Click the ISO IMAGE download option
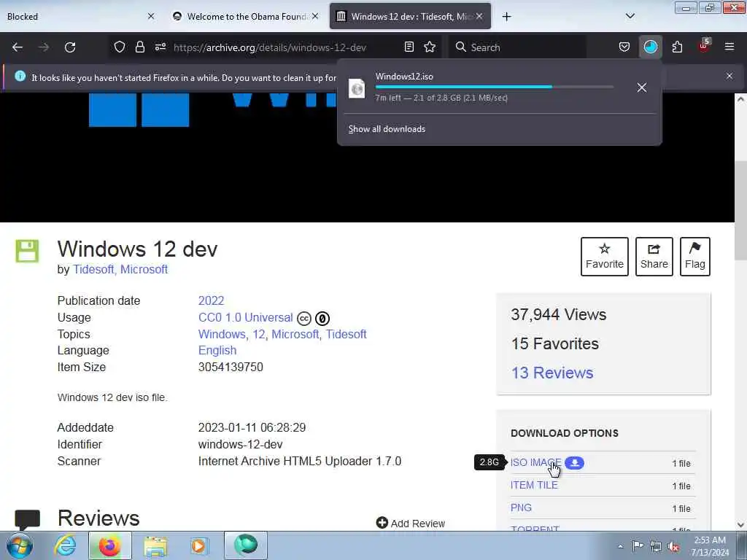The width and height of the screenshot is (747, 560). point(535,462)
